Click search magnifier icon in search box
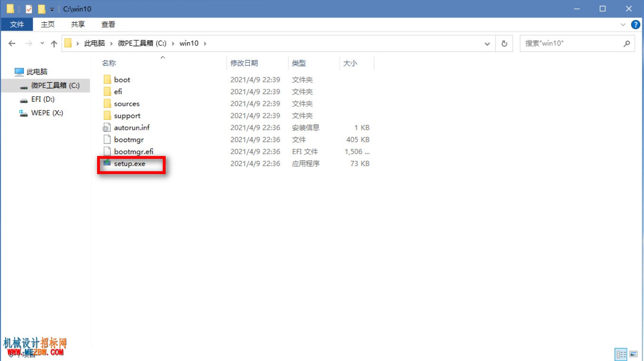This screenshot has width=644, height=361. 627,43
